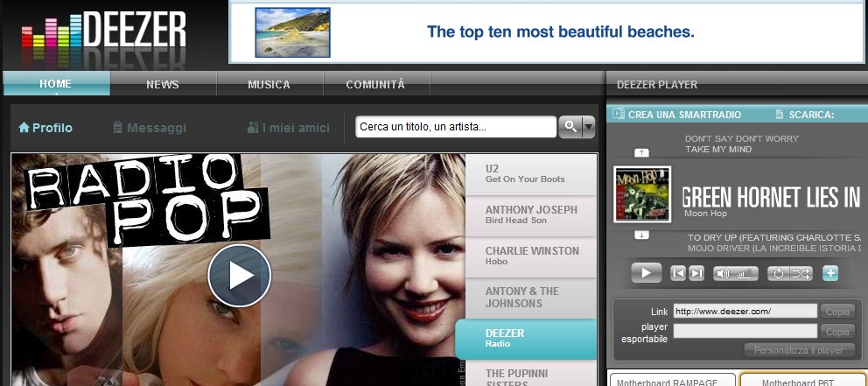Select Charlie Winston Hobo entry
This screenshot has width=868, height=386.
click(x=531, y=256)
